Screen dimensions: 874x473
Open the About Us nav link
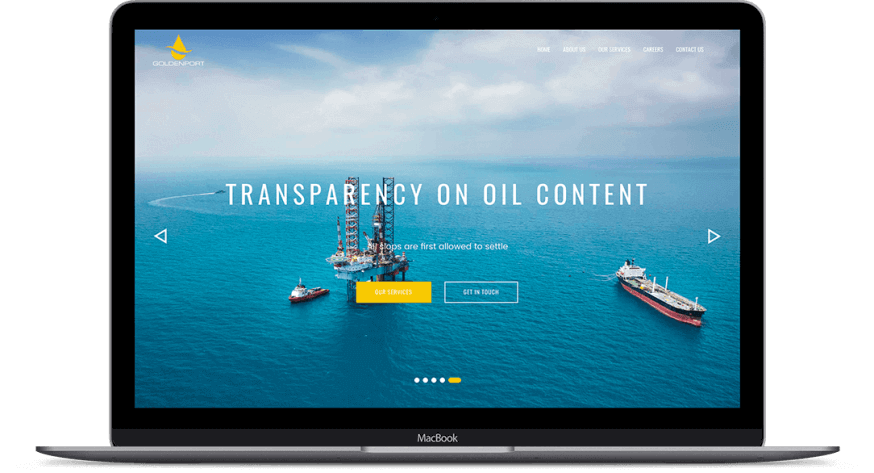574,49
